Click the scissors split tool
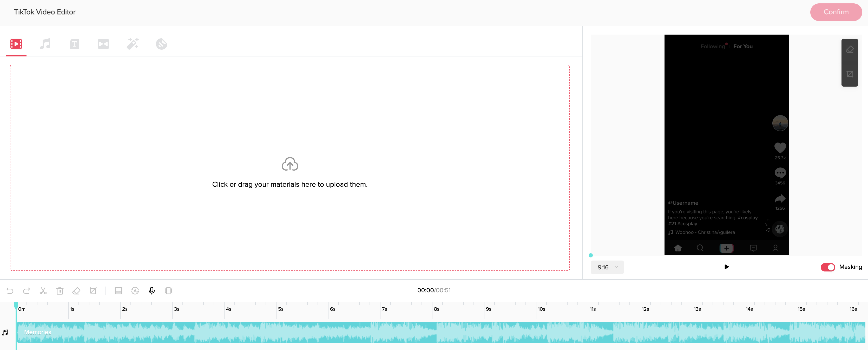Image resolution: width=868 pixels, height=350 pixels. pyautogui.click(x=43, y=291)
